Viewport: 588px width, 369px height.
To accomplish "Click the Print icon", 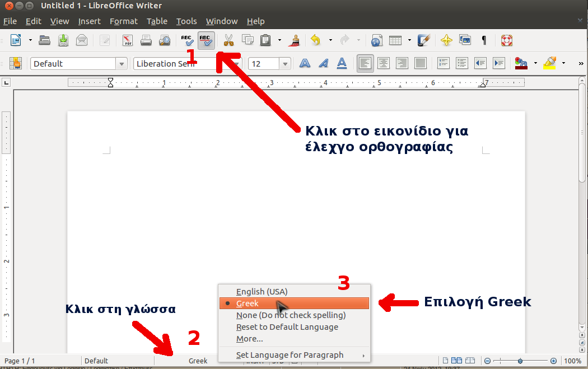I will (146, 40).
